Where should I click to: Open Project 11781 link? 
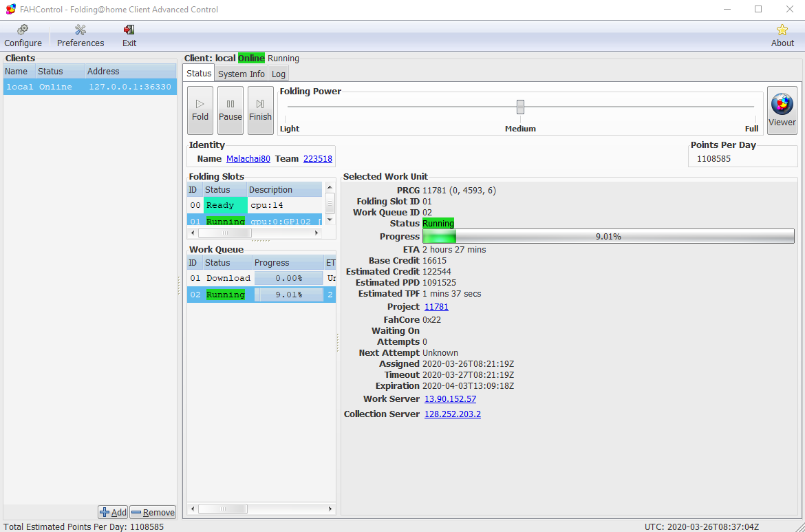tap(436, 307)
